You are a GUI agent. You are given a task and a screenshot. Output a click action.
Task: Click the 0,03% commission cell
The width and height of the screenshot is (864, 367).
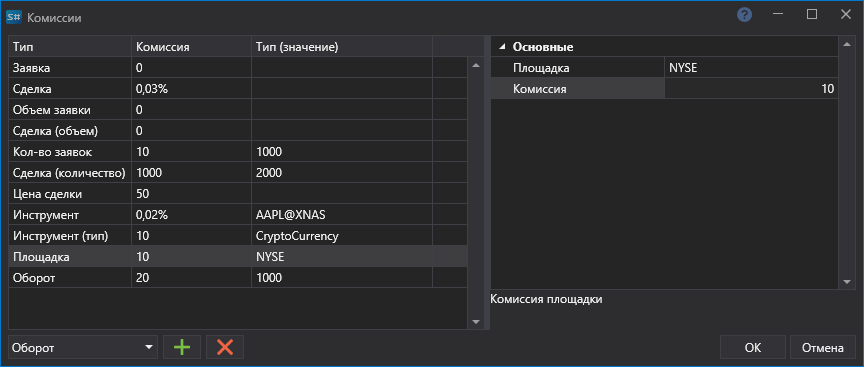(192, 89)
